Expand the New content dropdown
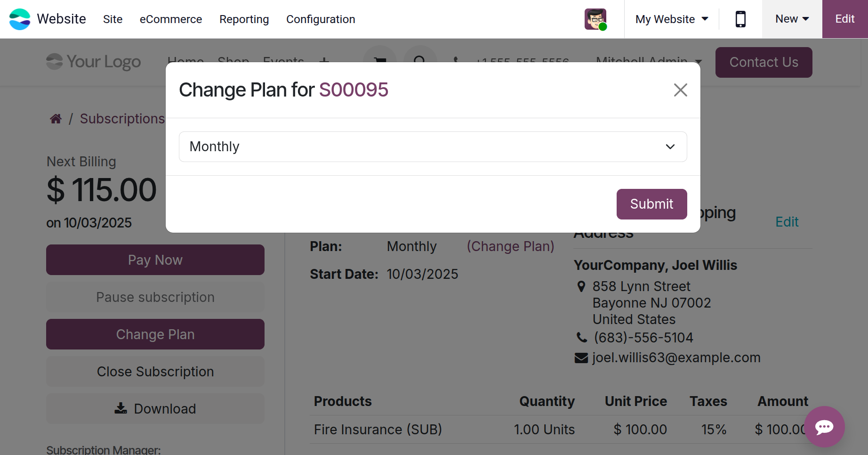 pos(792,19)
